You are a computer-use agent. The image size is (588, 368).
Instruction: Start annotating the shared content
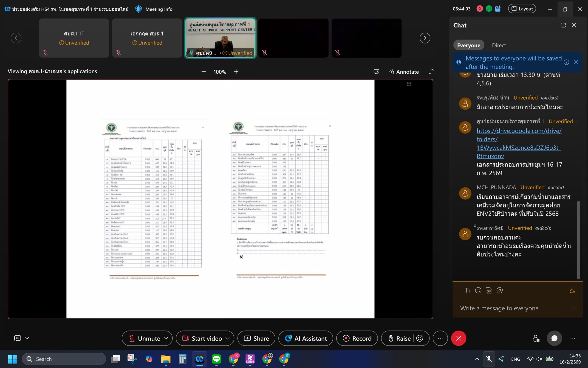pyautogui.click(x=404, y=72)
